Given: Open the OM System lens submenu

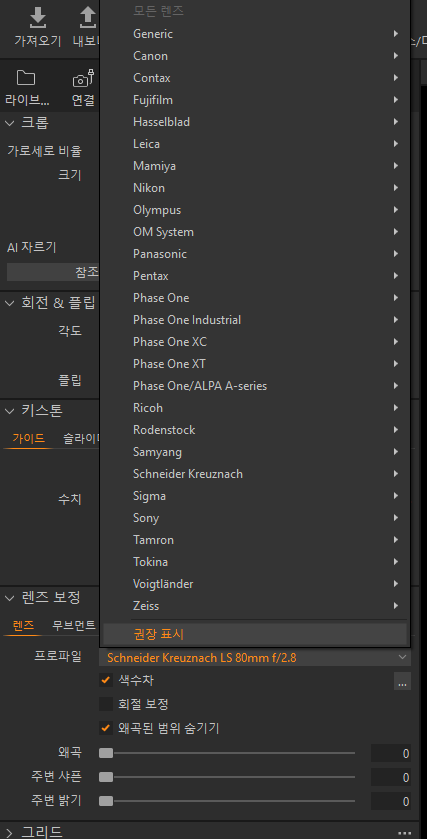Looking at the screenshot, I should point(255,232).
